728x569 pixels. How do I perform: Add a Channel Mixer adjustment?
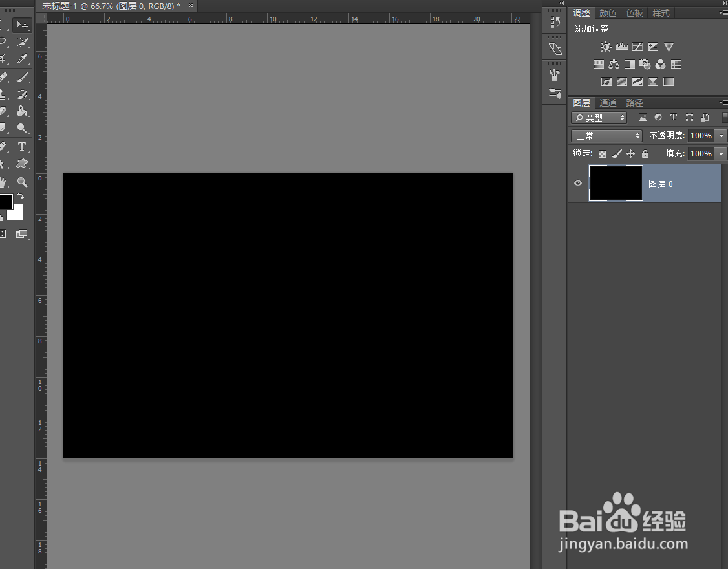click(660, 64)
